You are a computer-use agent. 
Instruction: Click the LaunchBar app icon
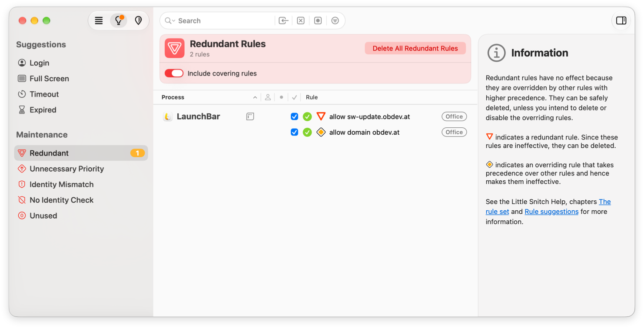coord(168,116)
